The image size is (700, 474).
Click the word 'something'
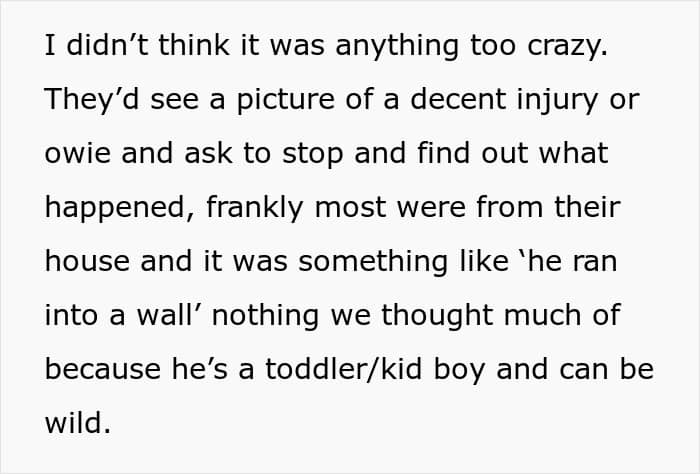[373, 262]
